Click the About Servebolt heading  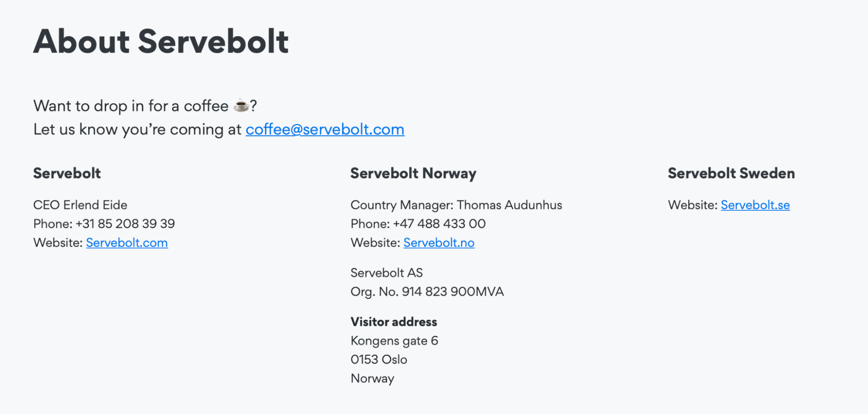tap(161, 41)
